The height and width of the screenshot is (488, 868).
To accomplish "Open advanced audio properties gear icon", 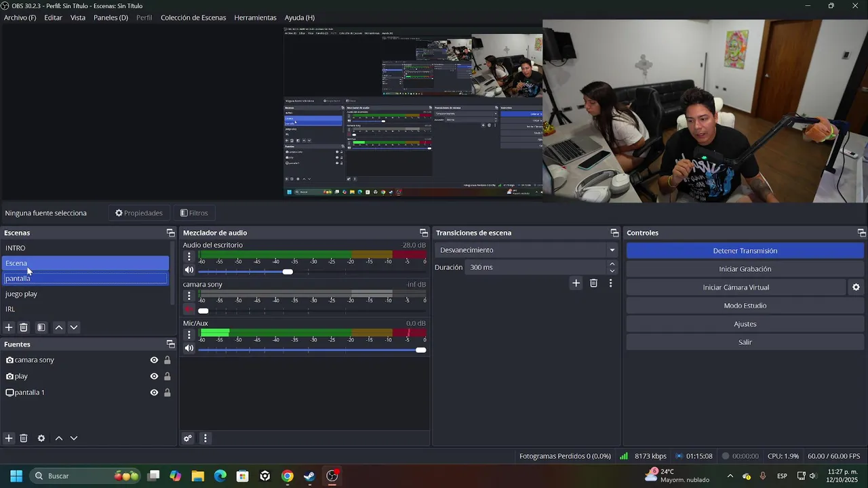I will coord(188,439).
